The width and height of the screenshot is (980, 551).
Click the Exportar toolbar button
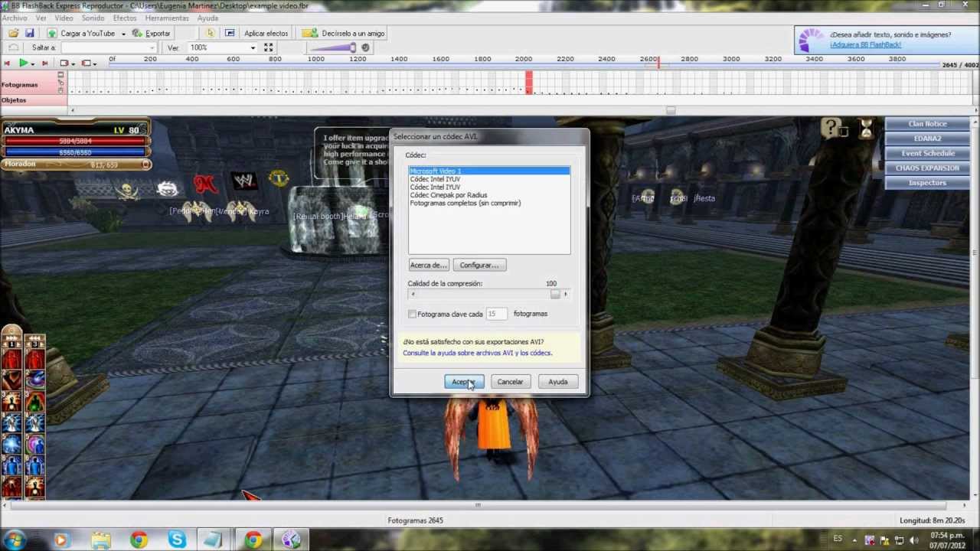pos(152,34)
